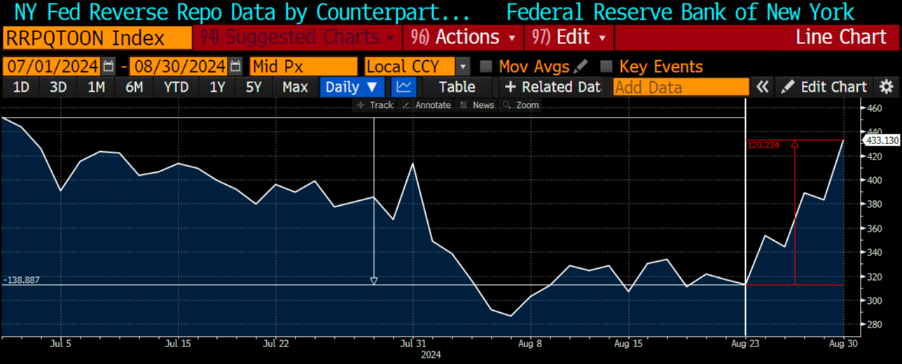Select the 1Y time range
This screenshot has height=364, width=902.
click(217, 87)
